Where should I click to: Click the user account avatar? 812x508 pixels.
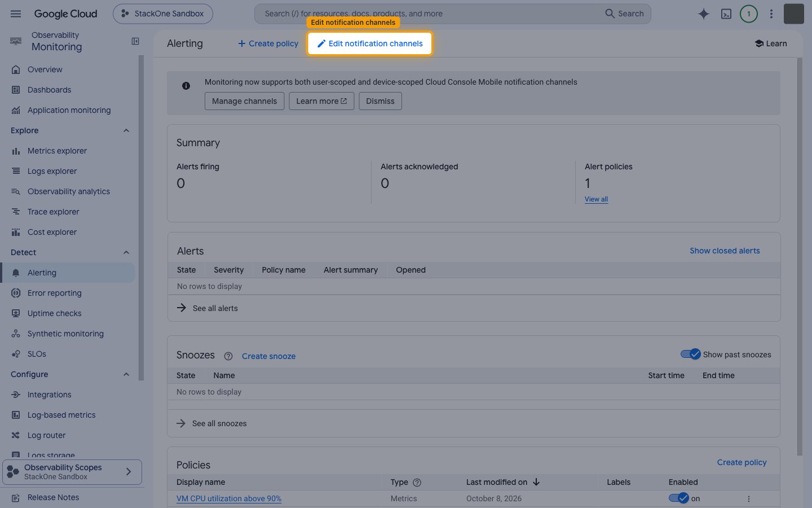[794, 14]
